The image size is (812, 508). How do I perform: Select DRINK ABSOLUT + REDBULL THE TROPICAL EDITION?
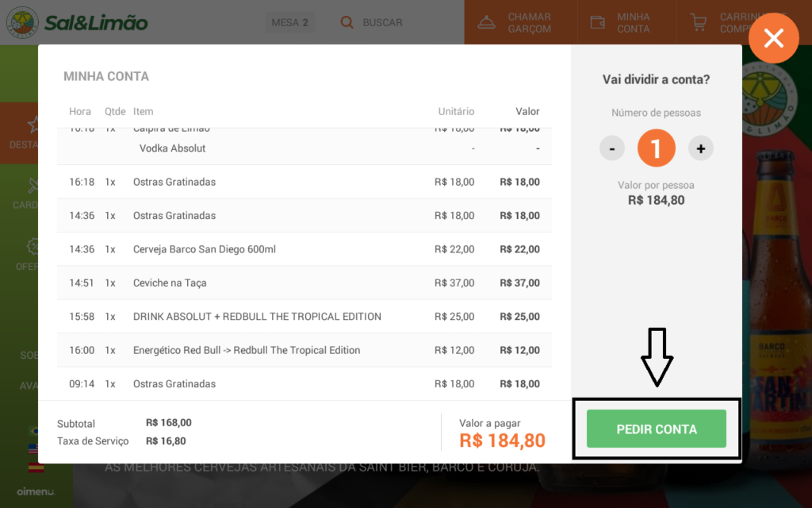304,317
